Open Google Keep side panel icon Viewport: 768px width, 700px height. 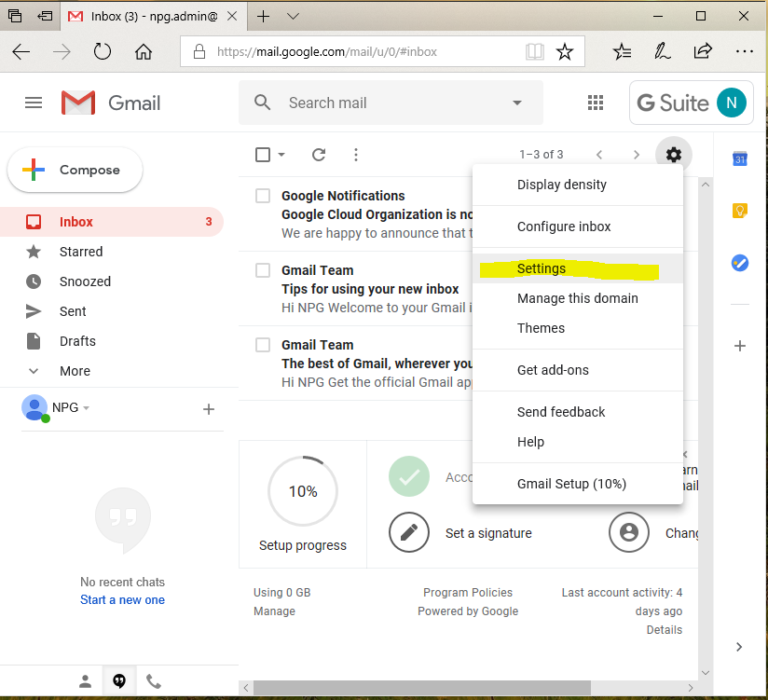(740, 211)
